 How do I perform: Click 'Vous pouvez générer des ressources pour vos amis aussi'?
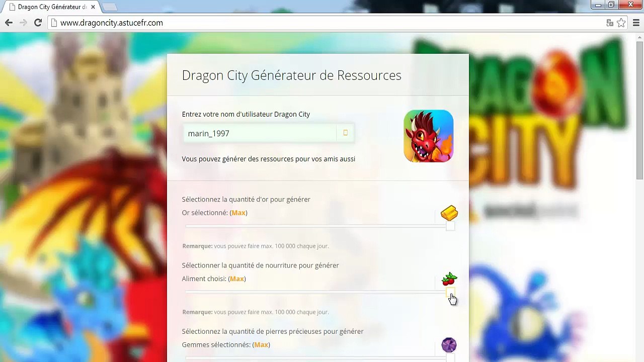269,159
